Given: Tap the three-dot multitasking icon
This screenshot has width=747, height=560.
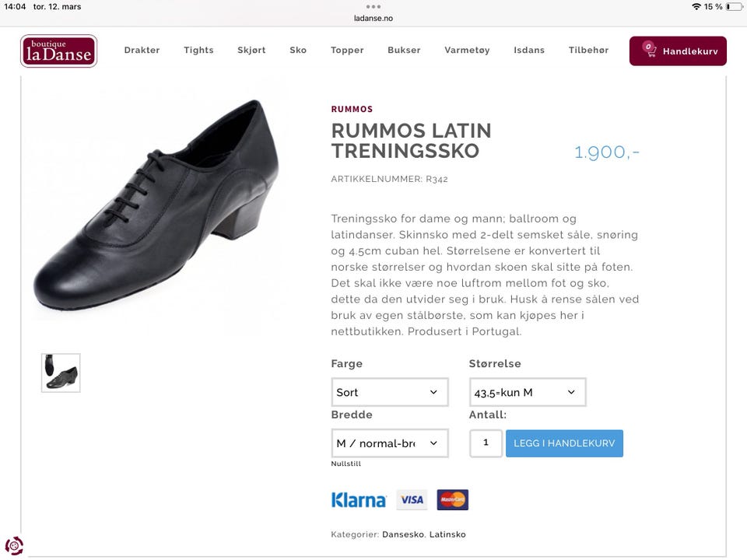Looking at the screenshot, I should (x=373, y=6).
